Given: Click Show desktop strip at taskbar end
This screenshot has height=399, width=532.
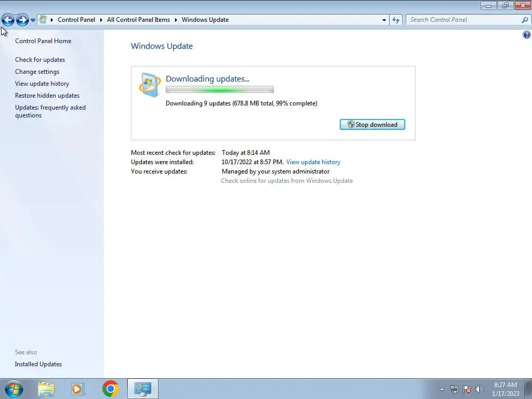Looking at the screenshot, I should [x=528, y=389].
